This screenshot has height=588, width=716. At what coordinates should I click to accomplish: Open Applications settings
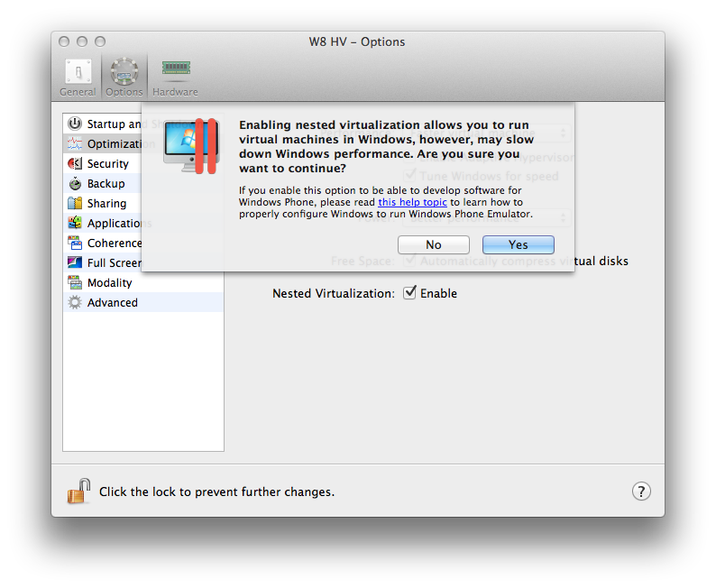coord(142,224)
